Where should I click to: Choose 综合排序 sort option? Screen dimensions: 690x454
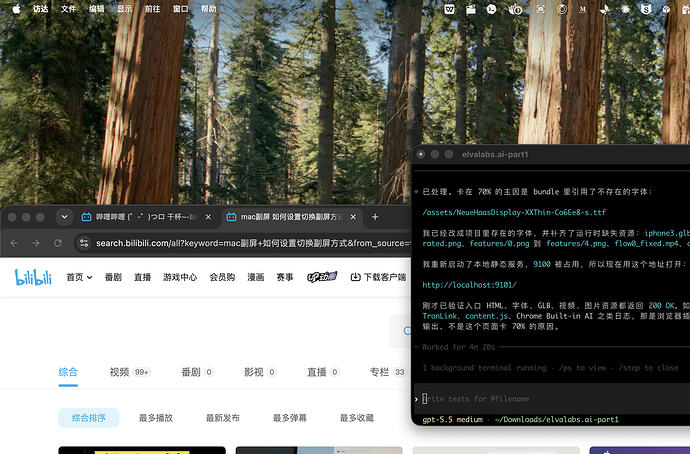[x=89, y=418]
